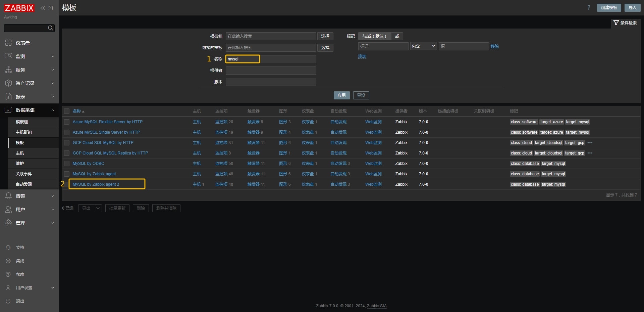Click the help question mark at top right

tap(589, 8)
